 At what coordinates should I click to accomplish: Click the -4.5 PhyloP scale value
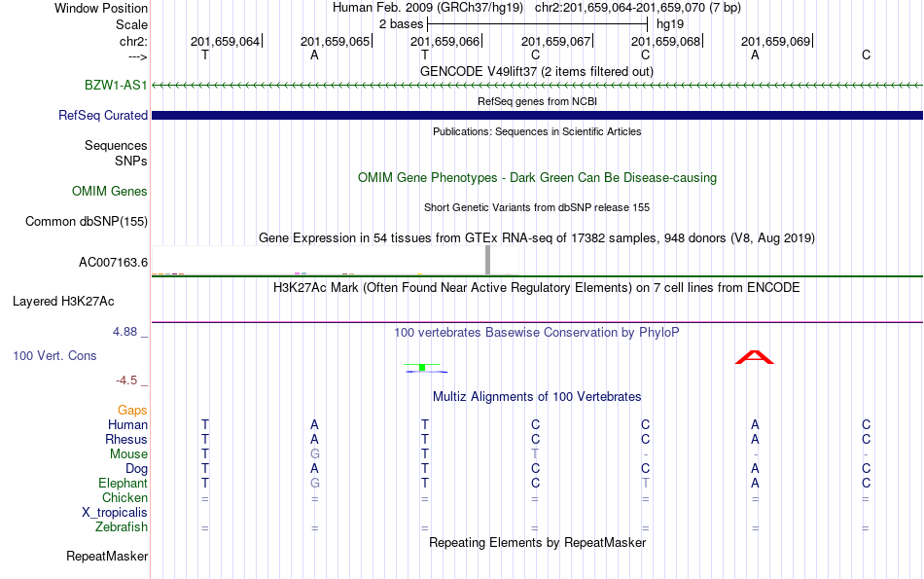coord(126,380)
